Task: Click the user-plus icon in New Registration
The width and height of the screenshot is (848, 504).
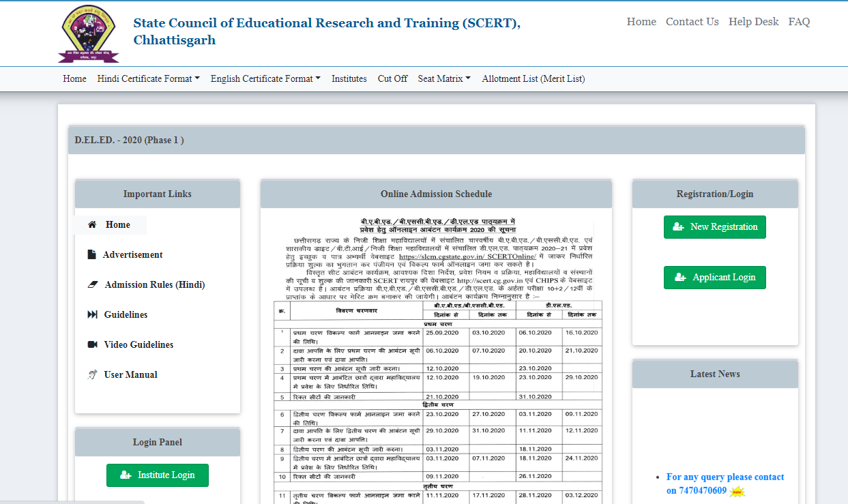Action: [x=678, y=227]
